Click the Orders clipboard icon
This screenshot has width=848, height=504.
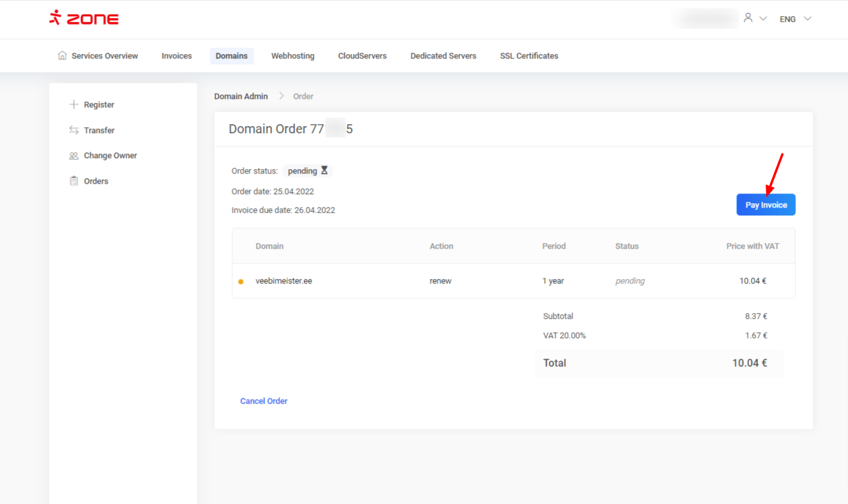[x=74, y=181]
